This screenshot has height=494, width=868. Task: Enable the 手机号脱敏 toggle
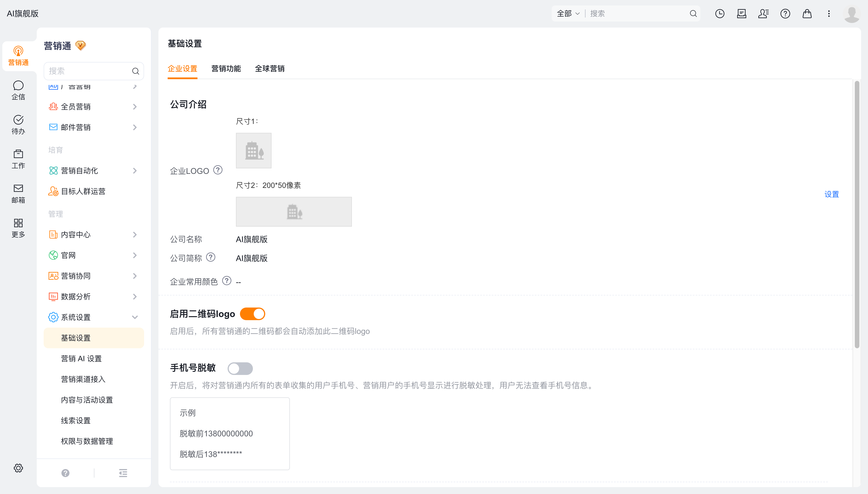tap(240, 368)
